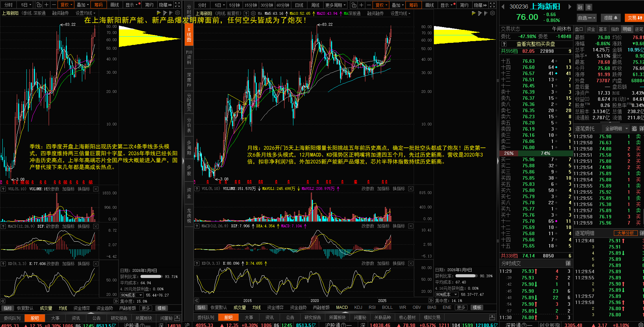This screenshot has width=644, height=327.
Task: Maximize right chart with fullscreen icon
Action: point(492,5)
